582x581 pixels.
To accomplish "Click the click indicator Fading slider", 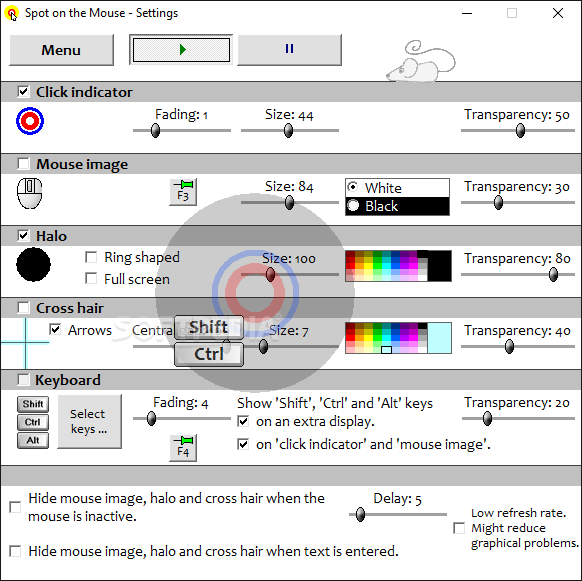I will [182, 130].
